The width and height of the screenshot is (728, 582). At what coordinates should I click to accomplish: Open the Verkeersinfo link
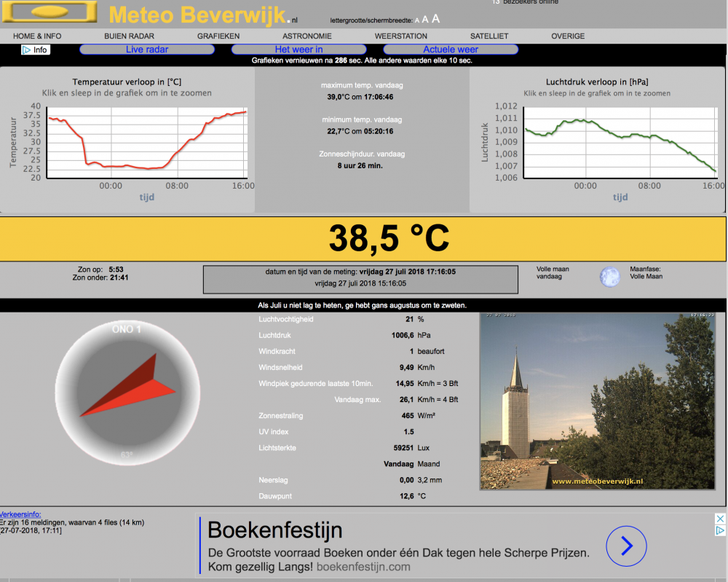(20, 515)
